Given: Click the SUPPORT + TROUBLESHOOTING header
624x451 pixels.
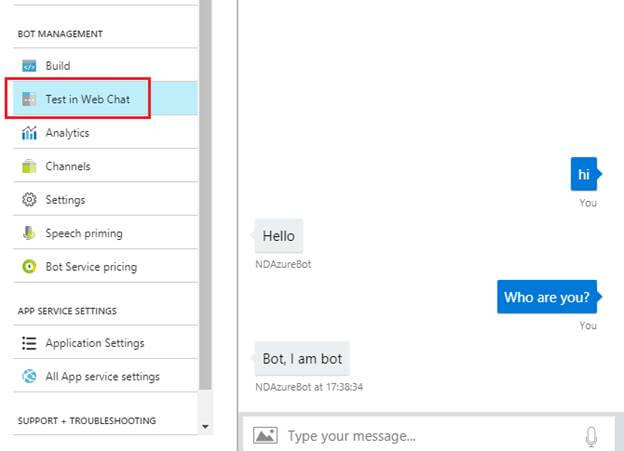Looking at the screenshot, I should (87, 421).
